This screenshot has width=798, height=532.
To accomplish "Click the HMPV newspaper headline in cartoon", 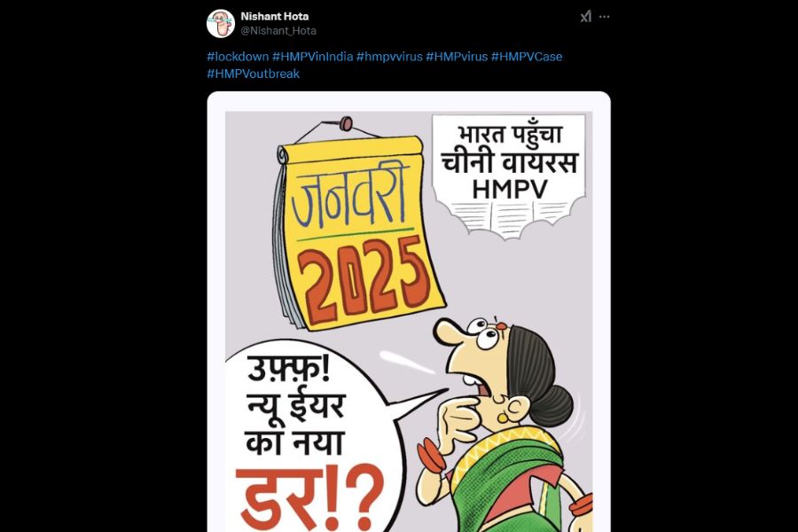I will tap(510, 176).
